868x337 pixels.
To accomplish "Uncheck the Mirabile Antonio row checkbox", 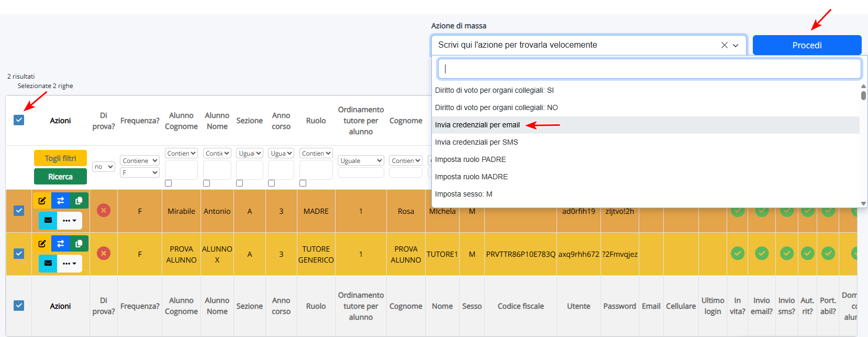I will click(19, 211).
